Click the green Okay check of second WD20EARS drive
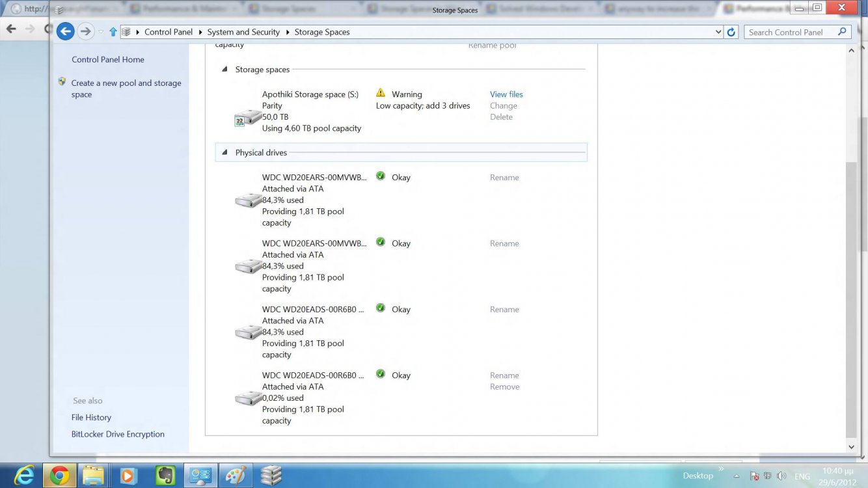This screenshot has height=488, width=868. [381, 242]
